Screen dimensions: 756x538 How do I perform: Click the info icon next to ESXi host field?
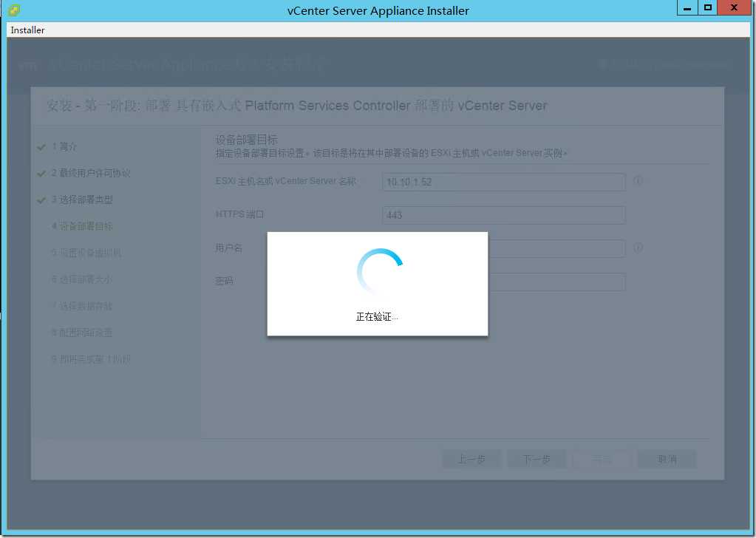coord(638,181)
